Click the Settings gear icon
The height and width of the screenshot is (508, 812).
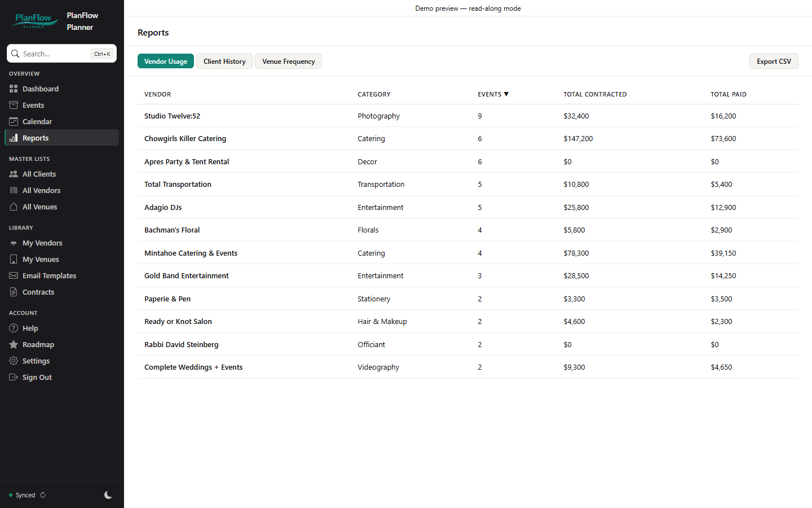(14, 361)
